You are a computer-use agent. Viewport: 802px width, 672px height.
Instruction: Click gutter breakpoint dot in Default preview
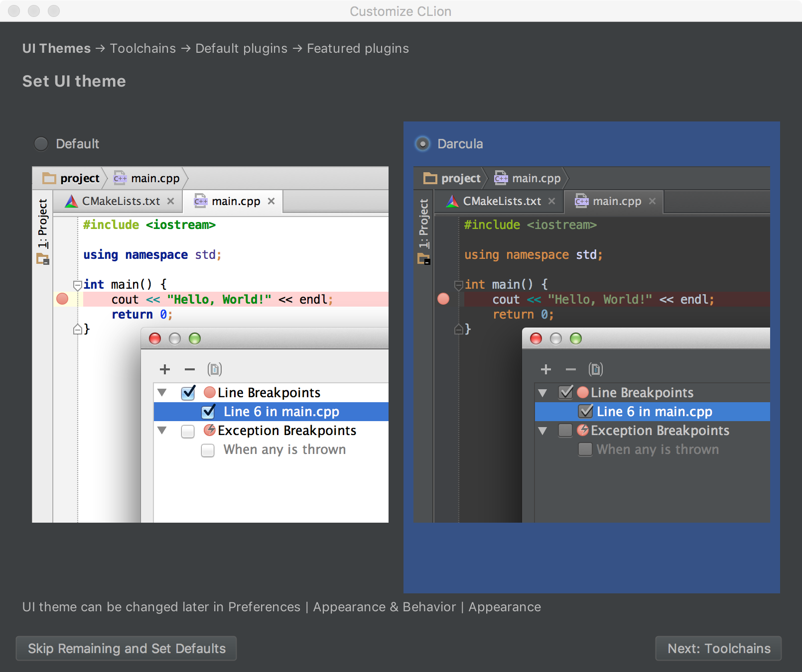click(x=62, y=299)
